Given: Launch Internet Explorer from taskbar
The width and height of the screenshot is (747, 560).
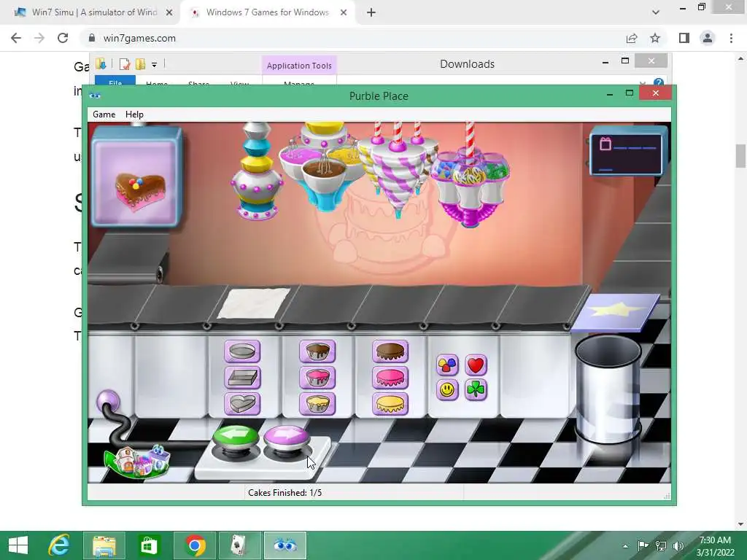Looking at the screenshot, I should [x=59, y=545].
